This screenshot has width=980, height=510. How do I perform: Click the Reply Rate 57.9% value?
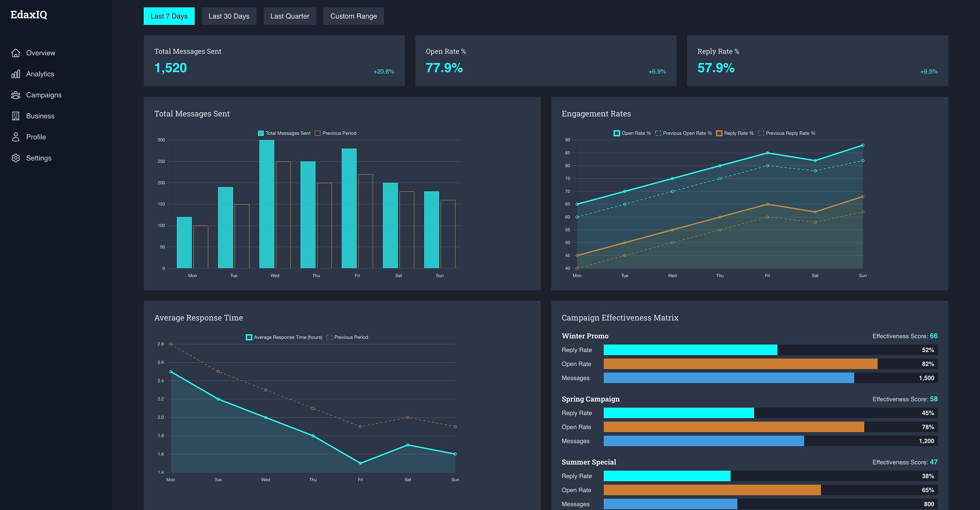(x=716, y=68)
